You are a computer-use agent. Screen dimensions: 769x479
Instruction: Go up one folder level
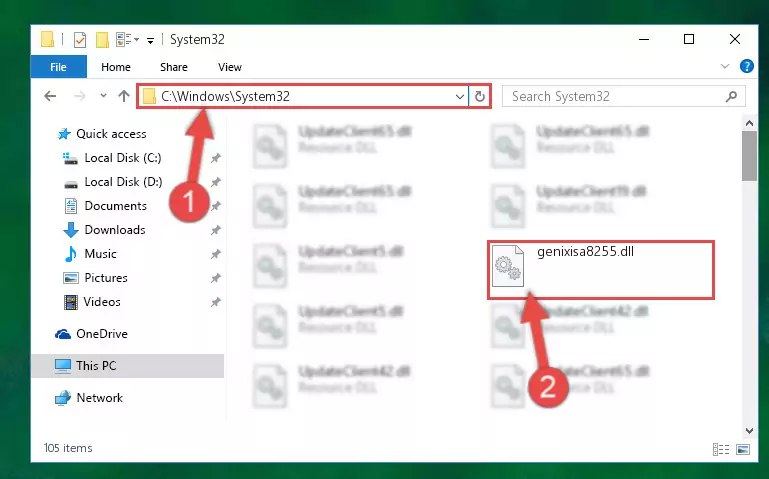click(x=124, y=96)
